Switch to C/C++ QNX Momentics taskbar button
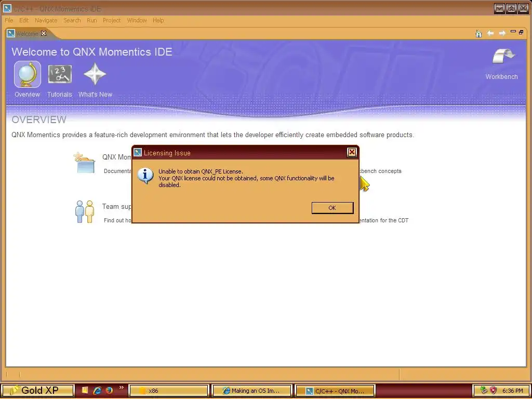Image resolution: width=532 pixels, height=399 pixels. 335,391
